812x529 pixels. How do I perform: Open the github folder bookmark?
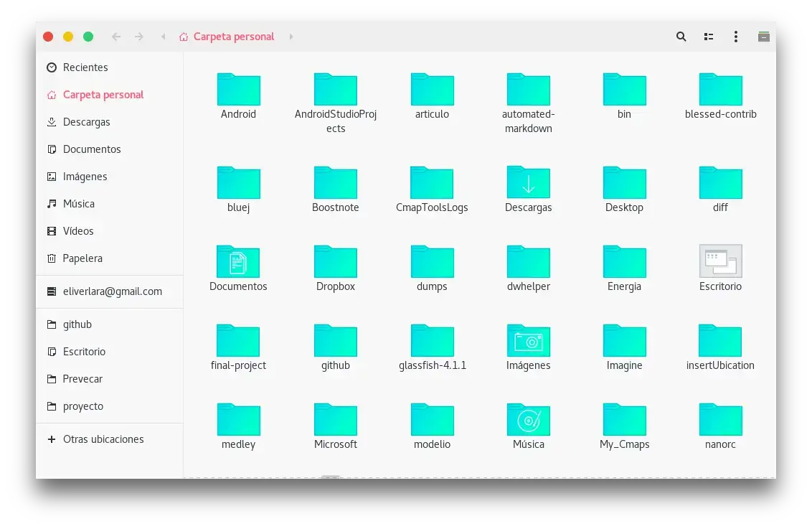(x=77, y=324)
